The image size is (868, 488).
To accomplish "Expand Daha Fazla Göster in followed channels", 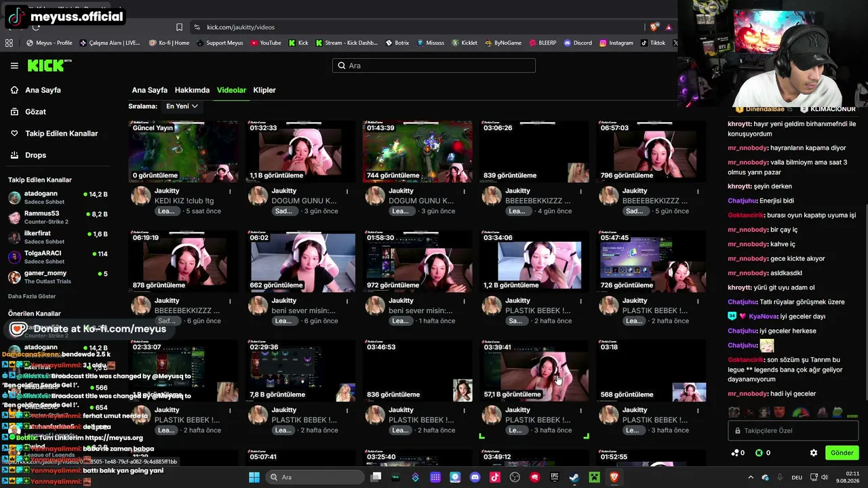I will pos(32,296).
